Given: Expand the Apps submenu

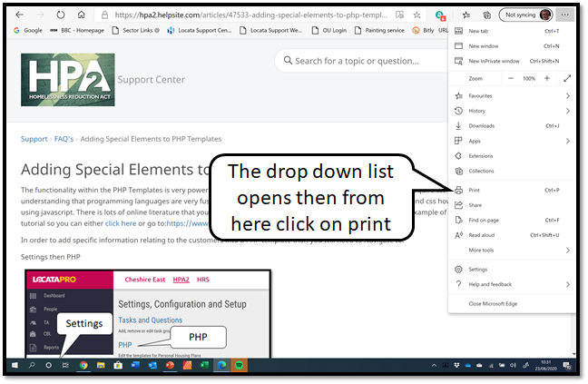Looking at the screenshot, I should pyautogui.click(x=512, y=141).
